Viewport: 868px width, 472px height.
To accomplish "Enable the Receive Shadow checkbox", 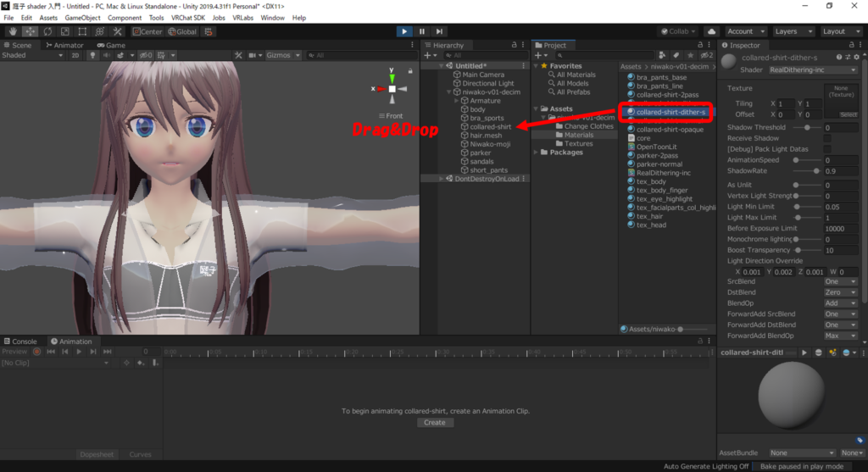I will tap(827, 138).
